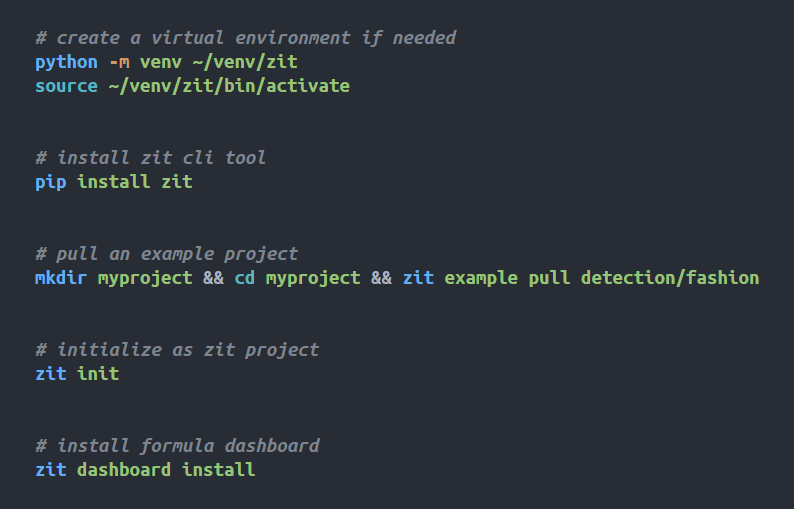Click the detection/fashion argument
This screenshot has height=509, width=794.
[670, 278]
